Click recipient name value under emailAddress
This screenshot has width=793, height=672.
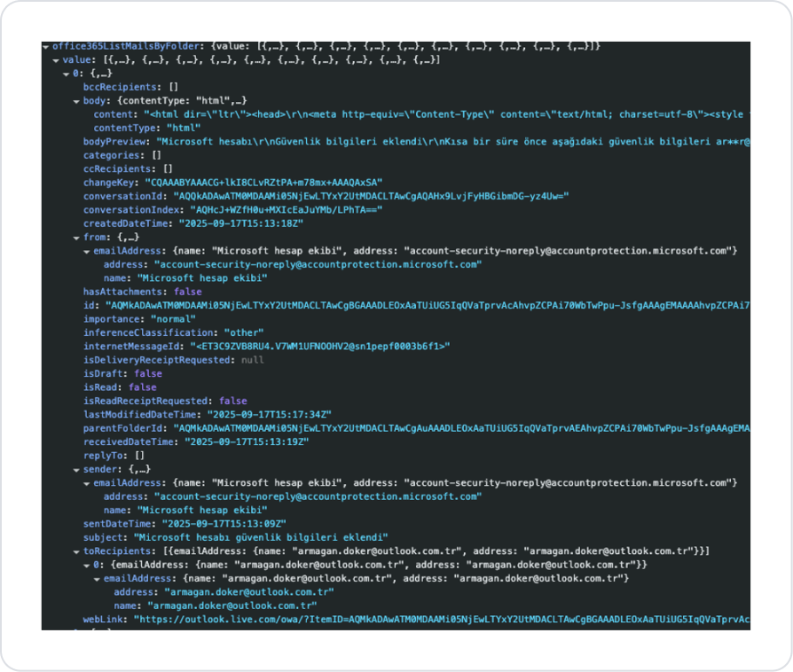(232, 606)
